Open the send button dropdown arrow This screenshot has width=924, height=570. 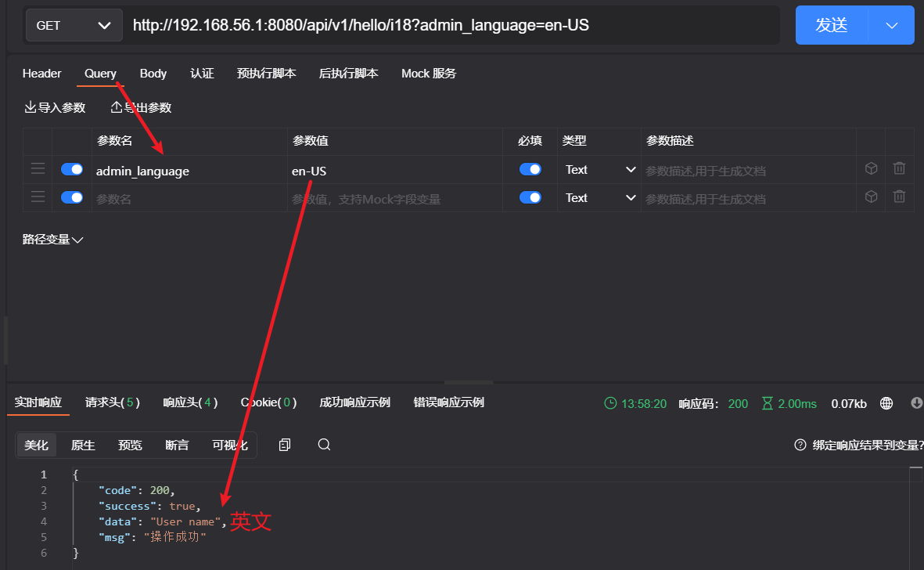point(892,25)
